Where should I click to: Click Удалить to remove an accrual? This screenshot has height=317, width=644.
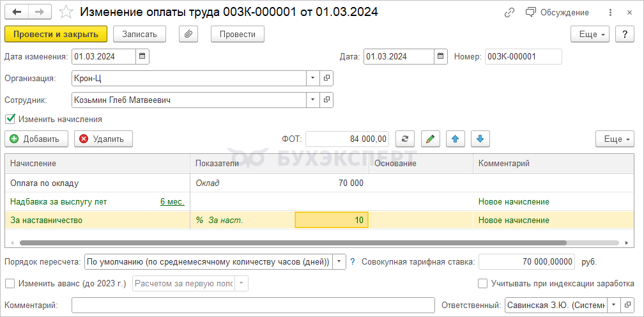point(103,139)
